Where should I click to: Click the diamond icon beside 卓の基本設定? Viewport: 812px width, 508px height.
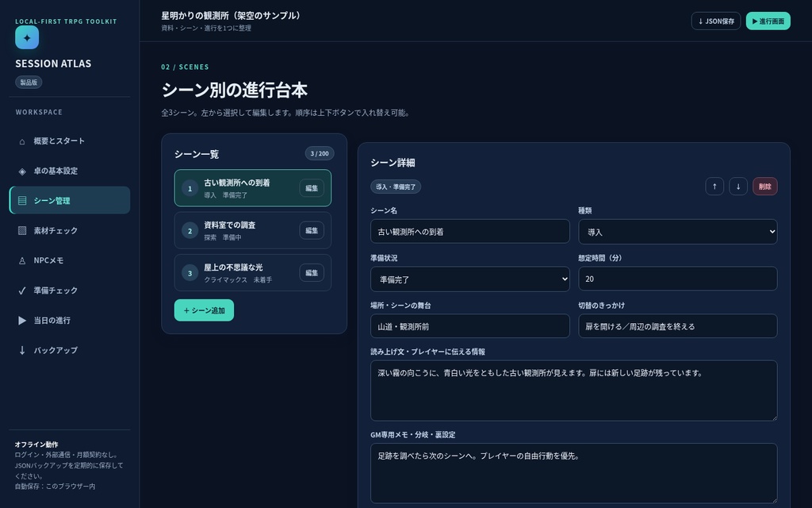click(x=21, y=171)
